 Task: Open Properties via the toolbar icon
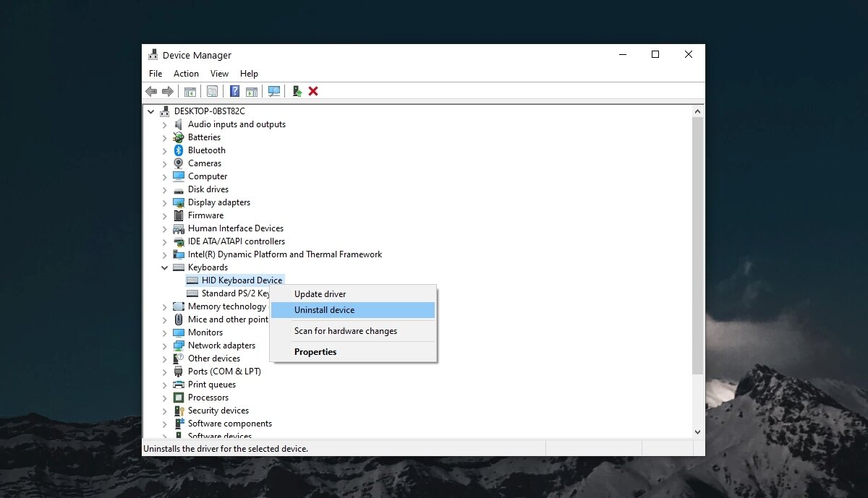(x=212, y=91)
